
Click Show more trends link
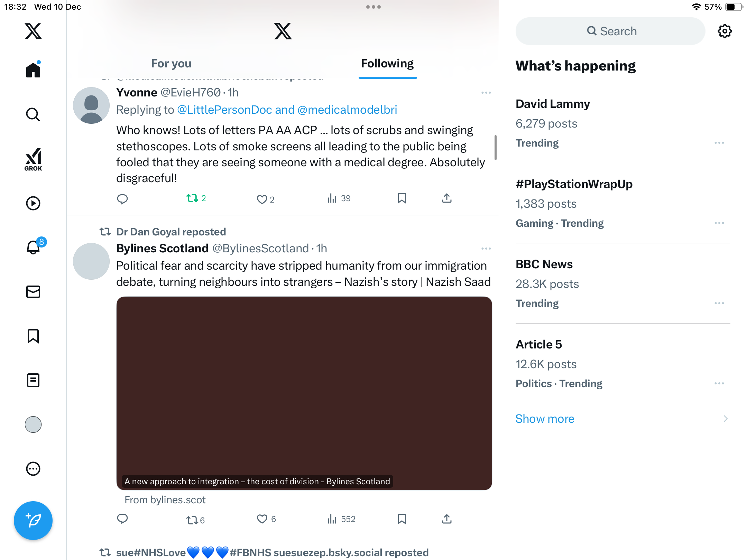point(545,419)
